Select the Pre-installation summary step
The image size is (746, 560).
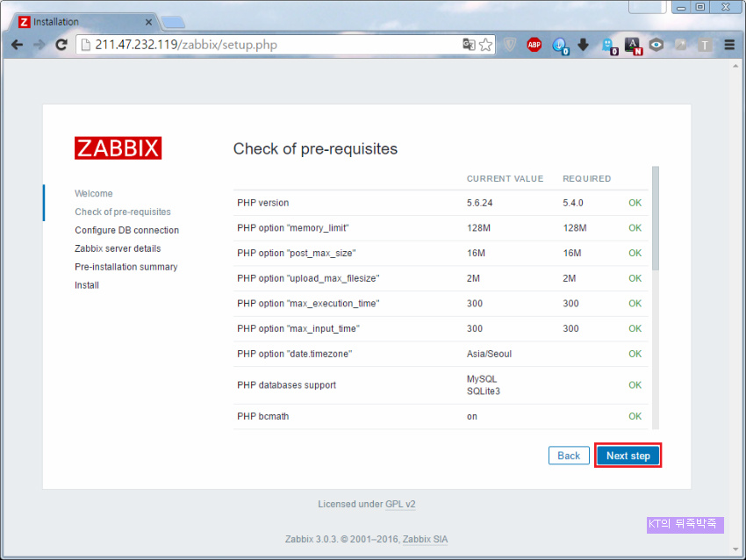coord(126,267)
